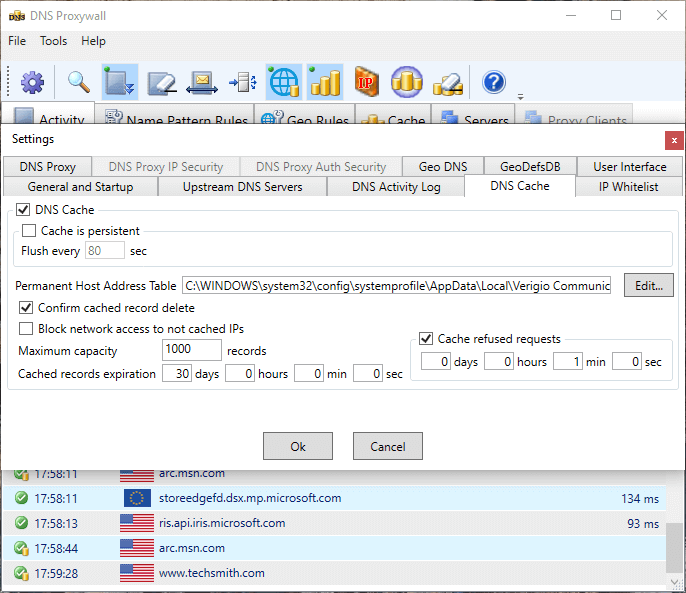Click status icon of 17:59:28 entry

click(21, 573)
